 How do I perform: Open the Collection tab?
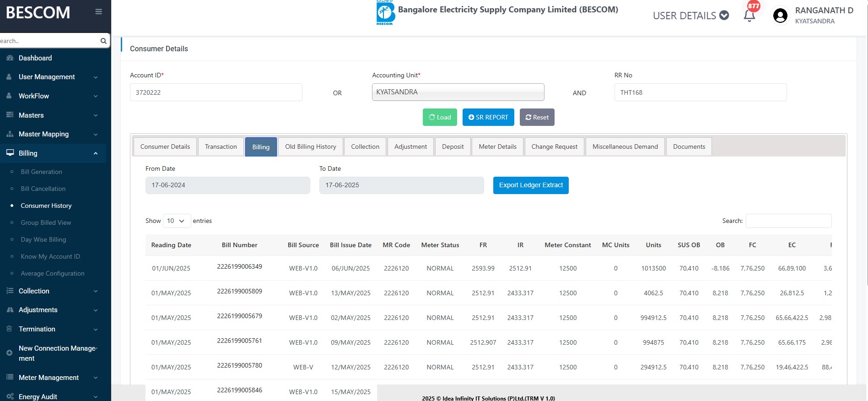click(x=365, y=146)
